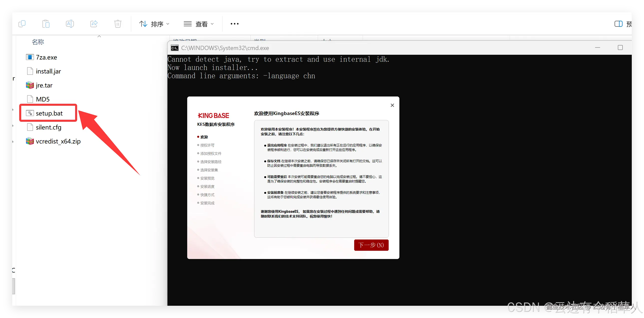Maximize the cmd.exe window
The height and width of the screenshot is (318, 644).
tap(620, 47)
